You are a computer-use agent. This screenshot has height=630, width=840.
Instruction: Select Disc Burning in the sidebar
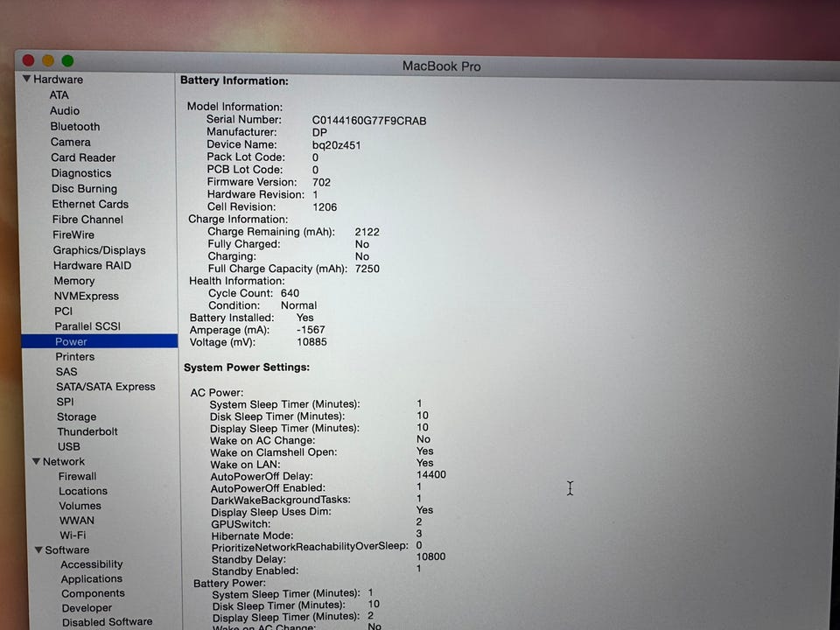(x=84, y=189)
